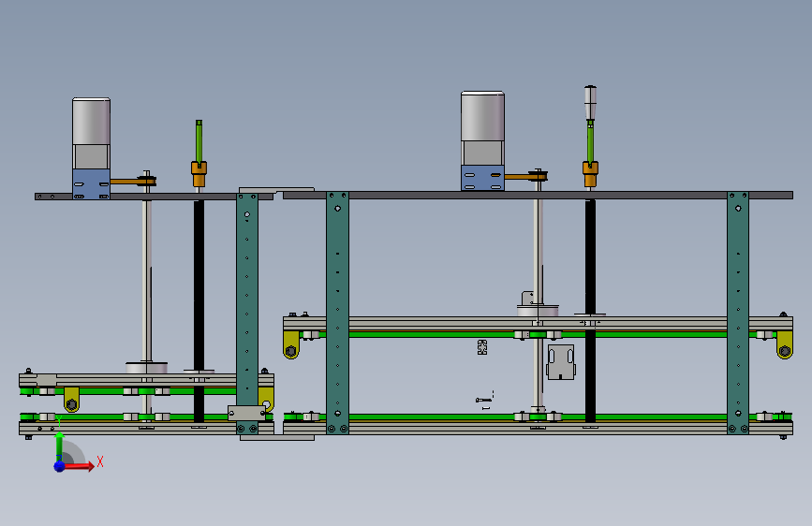Pick the long dark top plate on right
The image size is (812, 526).
click(538, 196)
